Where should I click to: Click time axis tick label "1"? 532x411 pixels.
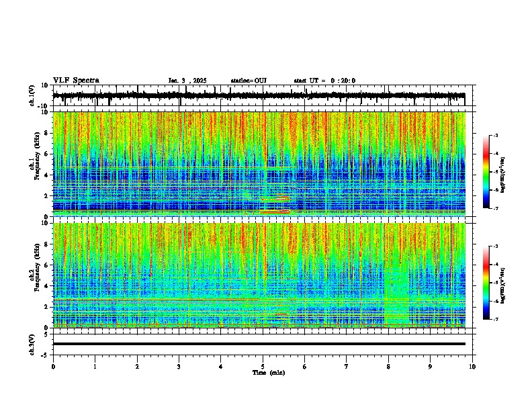tap(95, 367)
